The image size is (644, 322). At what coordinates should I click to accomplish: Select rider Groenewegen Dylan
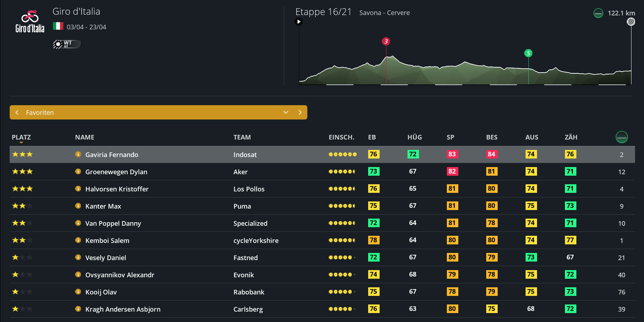116,172
